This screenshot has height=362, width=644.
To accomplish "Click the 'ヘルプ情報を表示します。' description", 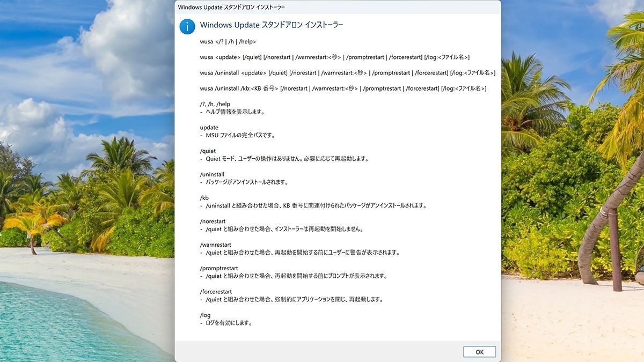I will 232,112.
